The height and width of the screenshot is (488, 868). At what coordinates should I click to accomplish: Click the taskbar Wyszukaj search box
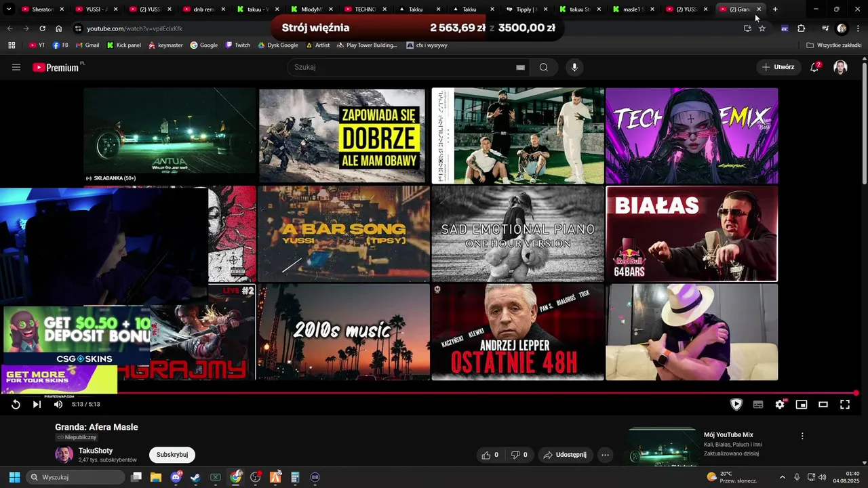pos(76,477)
